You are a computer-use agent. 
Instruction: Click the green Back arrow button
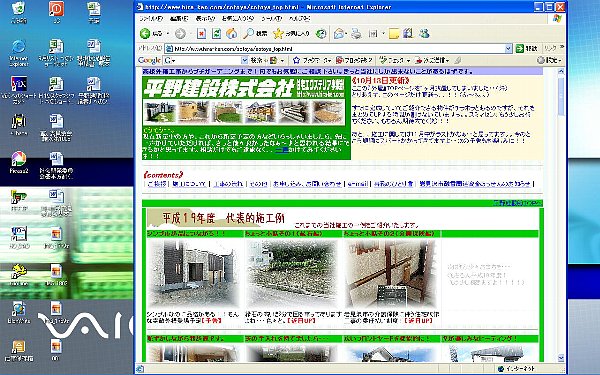pos(145,34)
